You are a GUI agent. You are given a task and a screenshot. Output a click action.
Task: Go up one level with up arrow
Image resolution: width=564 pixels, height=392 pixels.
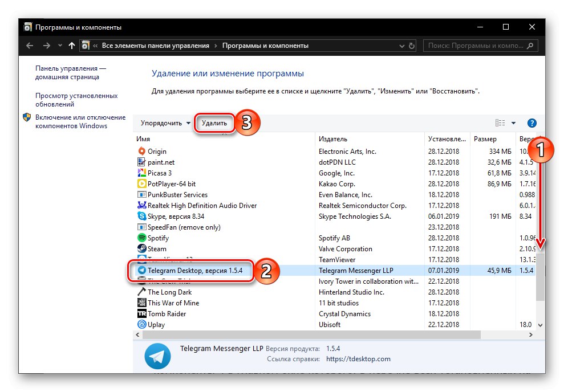[72, 46]
